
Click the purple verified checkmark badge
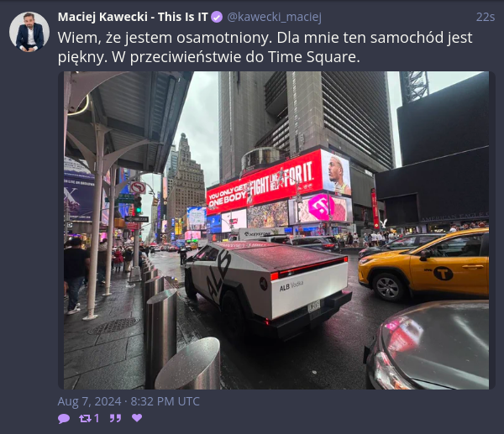(217, 17)
